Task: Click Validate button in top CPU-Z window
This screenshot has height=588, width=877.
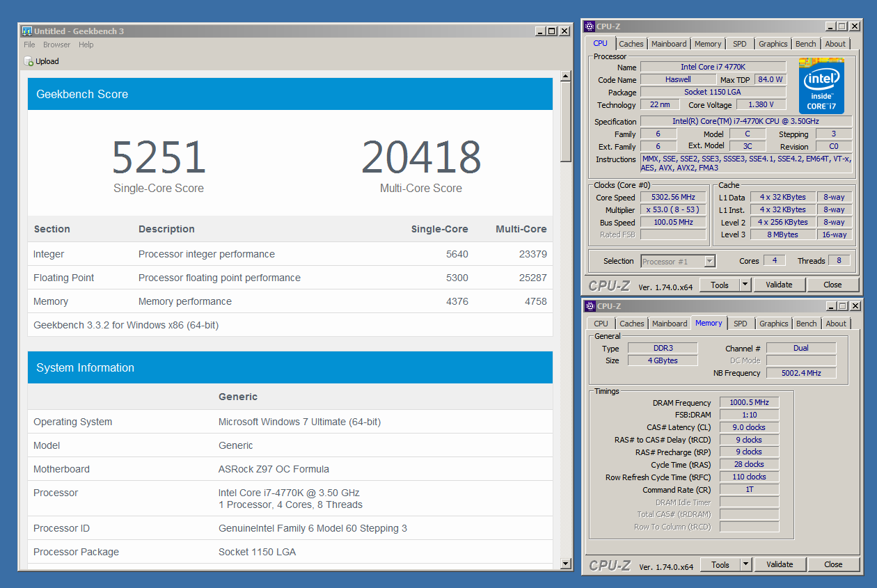Action: tap(779, 285)
